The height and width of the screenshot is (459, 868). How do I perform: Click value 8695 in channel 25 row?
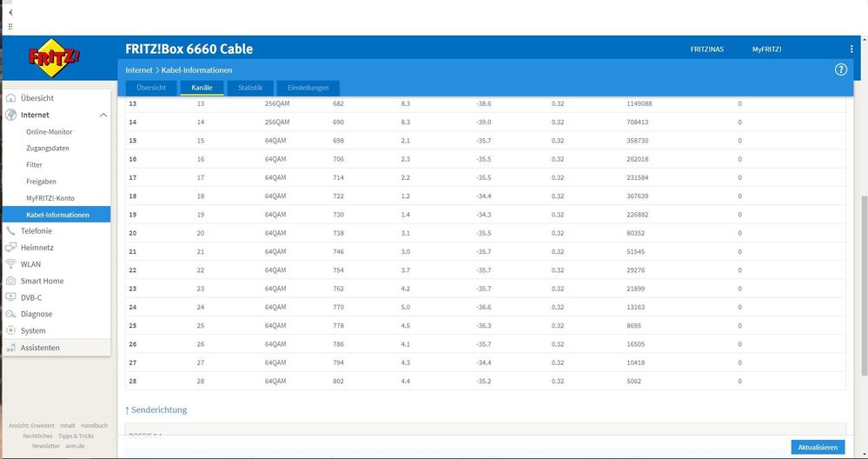click(633, 326)
